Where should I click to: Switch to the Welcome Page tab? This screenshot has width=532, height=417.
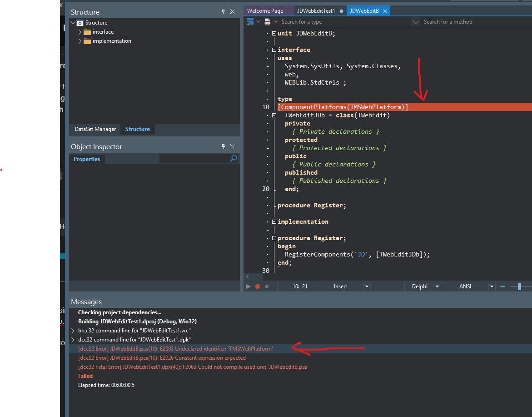point(265,11)
